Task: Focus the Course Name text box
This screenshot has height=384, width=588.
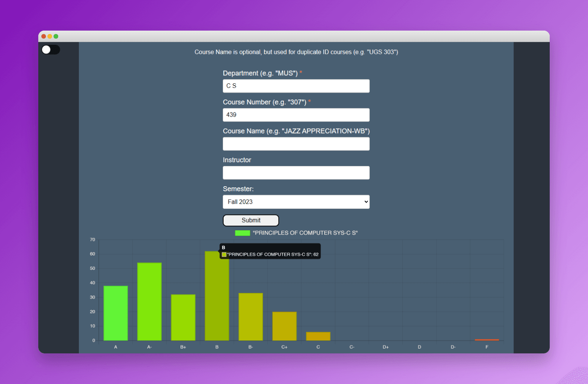Action: click(x=296, y=144)
